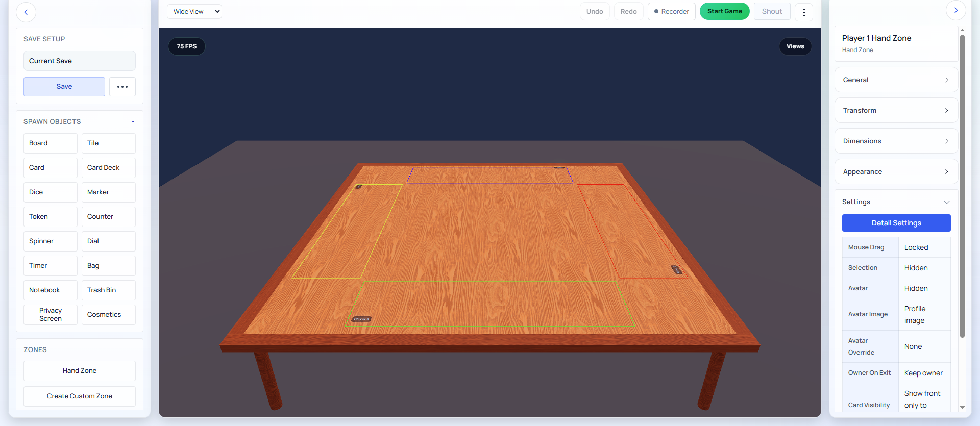Image resolution: width=980 pixels, height=426 pixels.
Task: Open the three-dot save options menu
Action: coord(122,87)
